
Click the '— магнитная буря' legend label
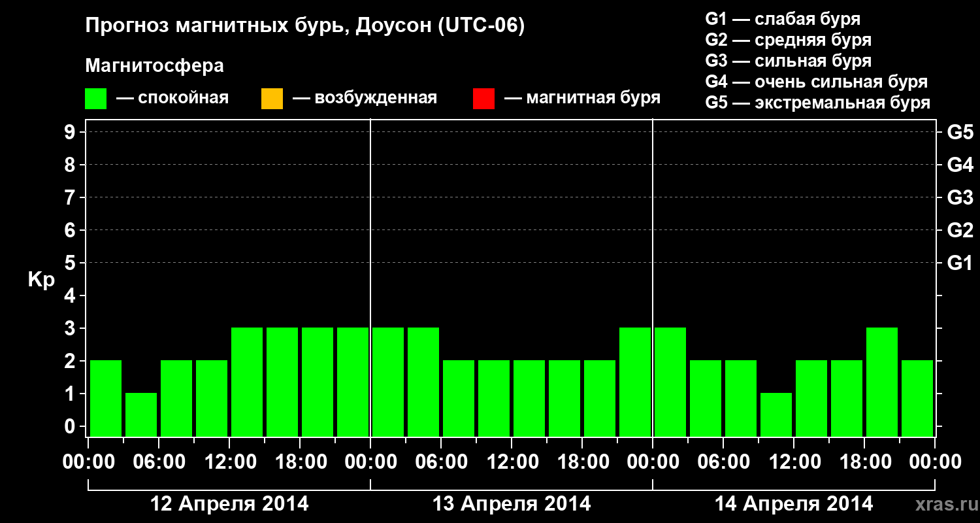[582, 98]
